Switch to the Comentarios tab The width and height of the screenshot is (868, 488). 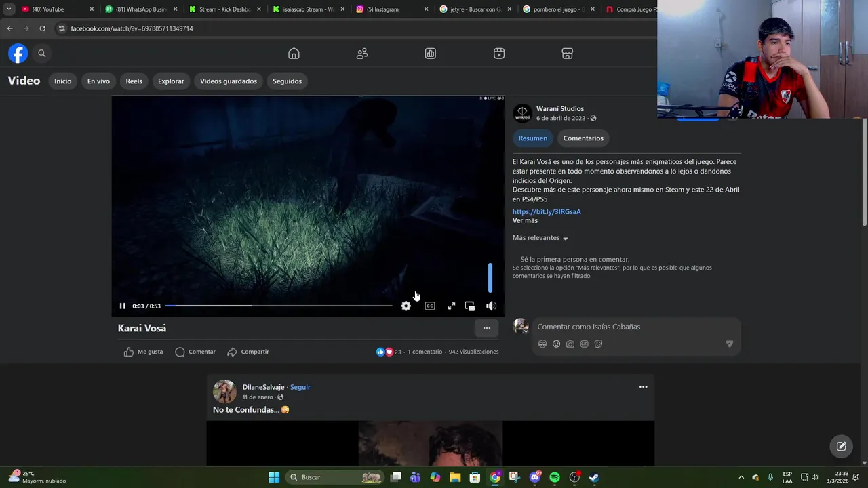tap(583, 138)
